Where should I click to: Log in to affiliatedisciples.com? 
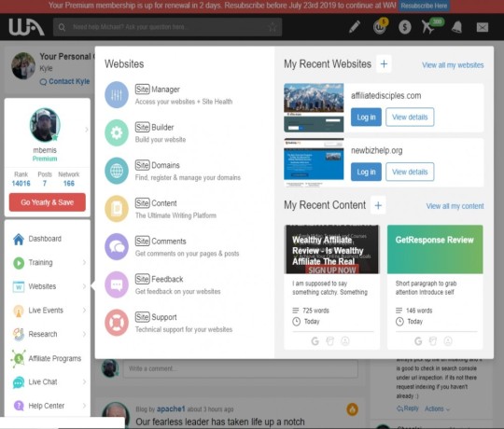click(x=366, y=118)
